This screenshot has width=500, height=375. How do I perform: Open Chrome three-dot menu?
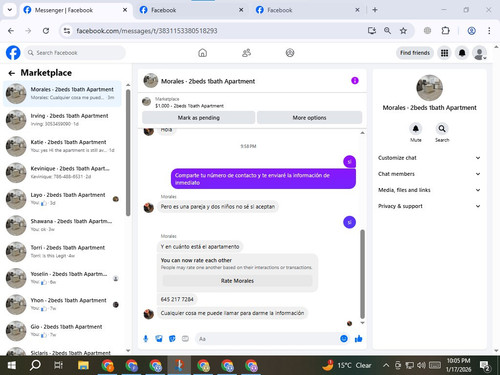point(489,31)
